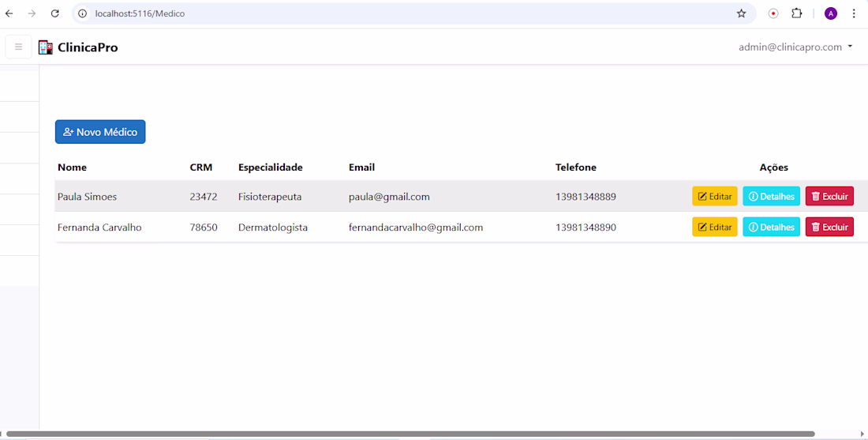Bookmark this page with the star

click(x=741, y=13)
